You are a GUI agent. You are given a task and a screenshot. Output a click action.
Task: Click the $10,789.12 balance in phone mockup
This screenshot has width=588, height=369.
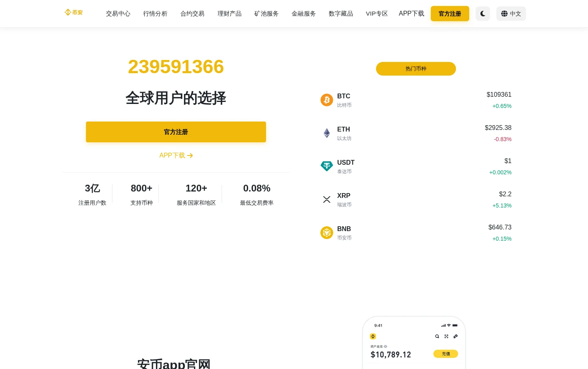coord(391,355)
